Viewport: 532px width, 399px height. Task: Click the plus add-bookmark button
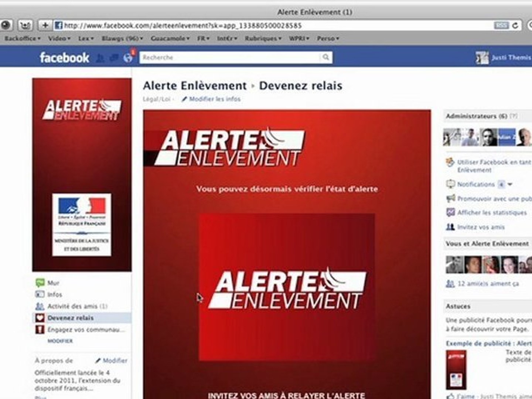45,25
